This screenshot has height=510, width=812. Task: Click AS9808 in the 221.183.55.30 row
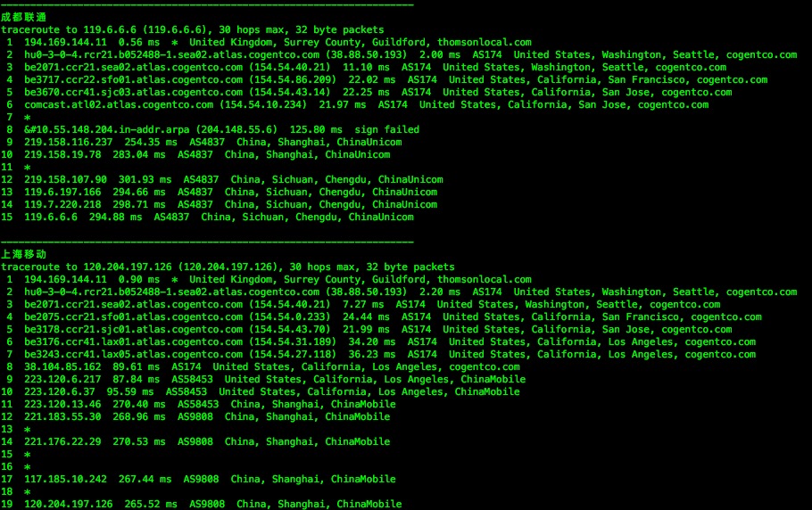(x=195, y=416)
